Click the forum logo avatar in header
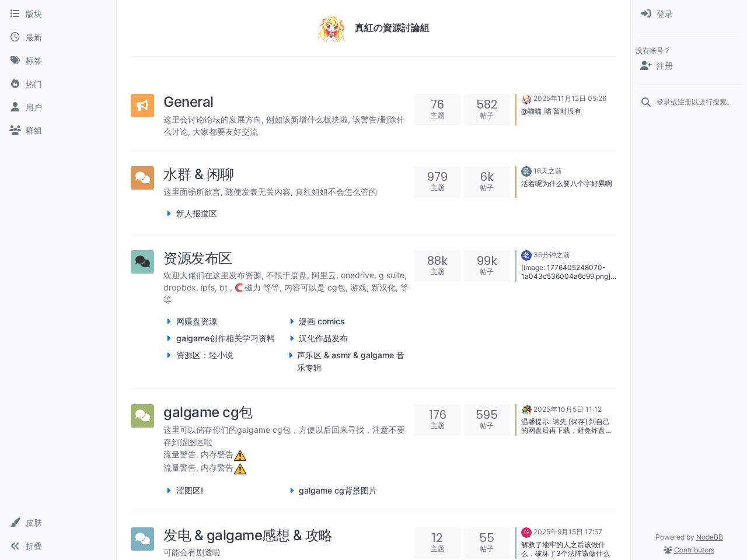This screenshot has width=747, height=560. [331, 28]
